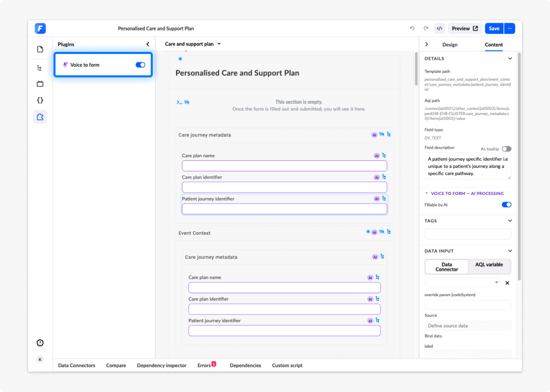550x392 pixels.
Task: Collapse the TAGS section
Action: (x=510, y=221)
